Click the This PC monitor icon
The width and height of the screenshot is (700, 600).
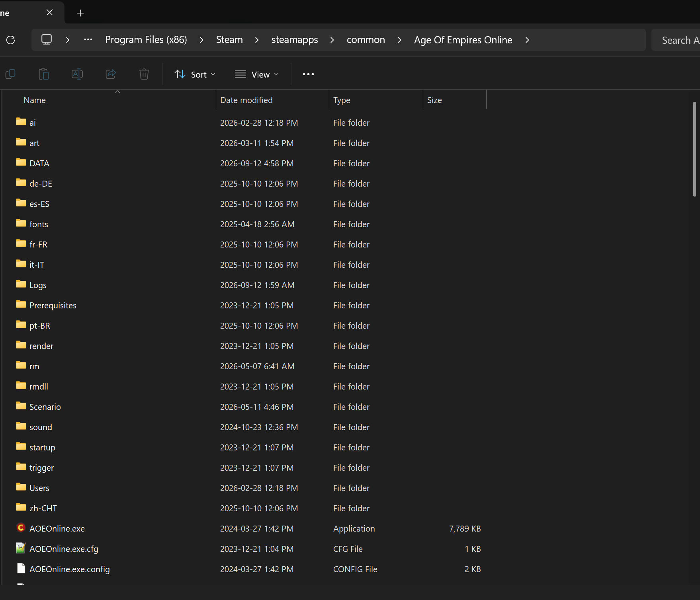[47, 40]
